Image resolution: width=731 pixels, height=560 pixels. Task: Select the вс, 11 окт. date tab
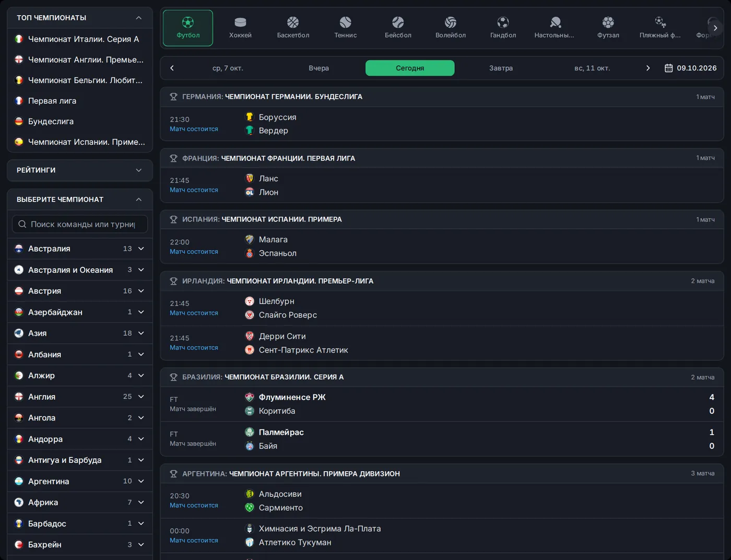(592, 68)
